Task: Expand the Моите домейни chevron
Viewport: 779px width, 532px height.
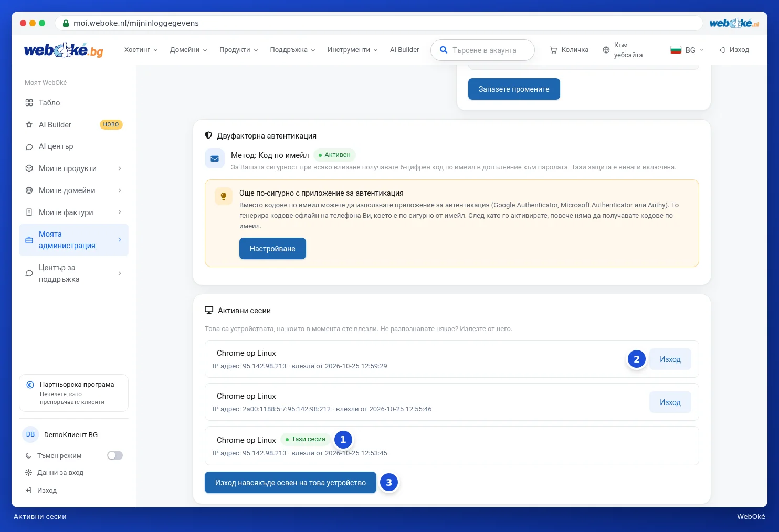Action: click(120, 190)
